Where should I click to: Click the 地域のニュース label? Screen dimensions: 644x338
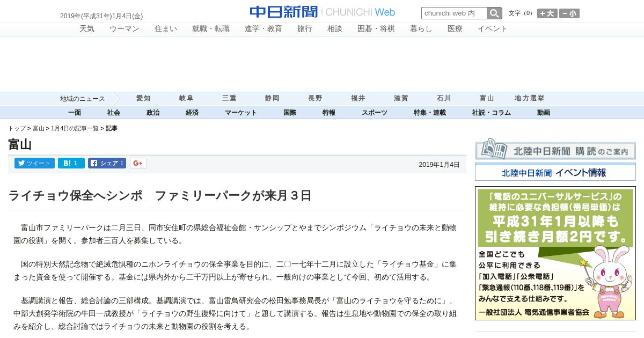coord(82,99)
